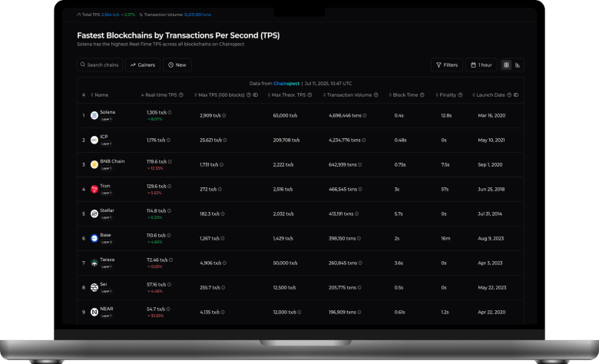
Task: Click info icon next to Sei 205,775 txns
Action: (359, 288)
